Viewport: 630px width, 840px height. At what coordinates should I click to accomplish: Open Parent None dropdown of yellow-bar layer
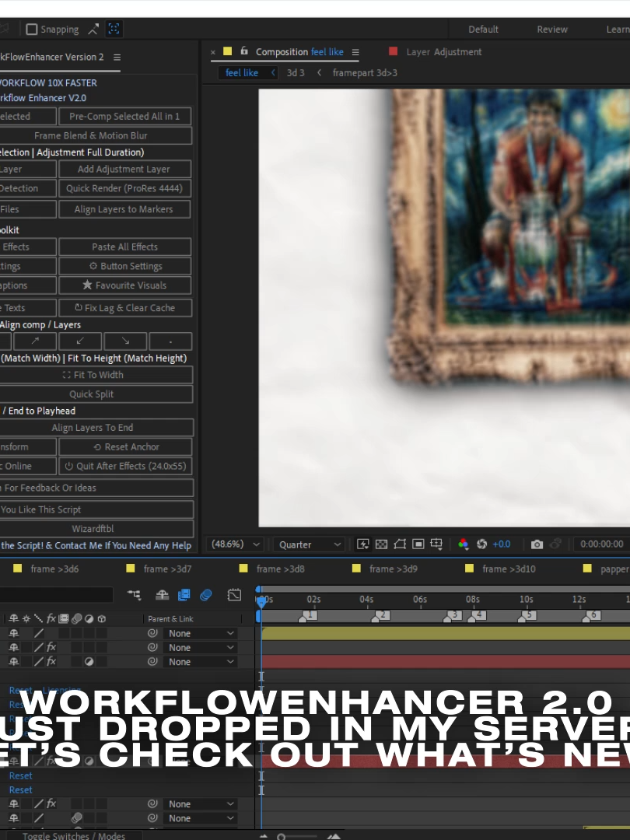[201, 633]
